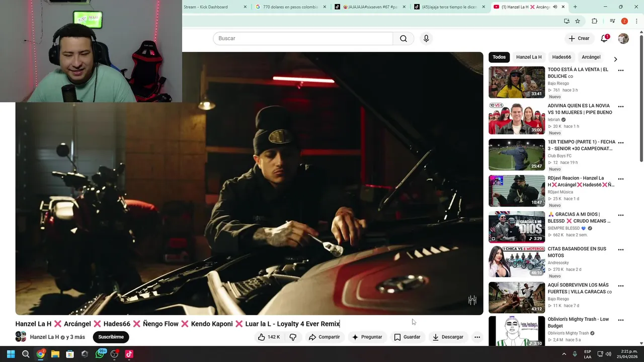Select the Arcángel filter chip

(591, 57)
